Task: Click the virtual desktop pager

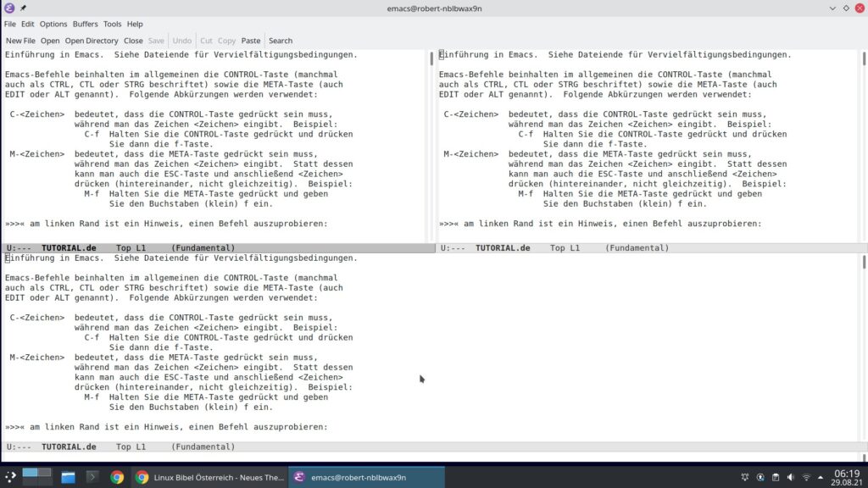Action: click(37, 477)
